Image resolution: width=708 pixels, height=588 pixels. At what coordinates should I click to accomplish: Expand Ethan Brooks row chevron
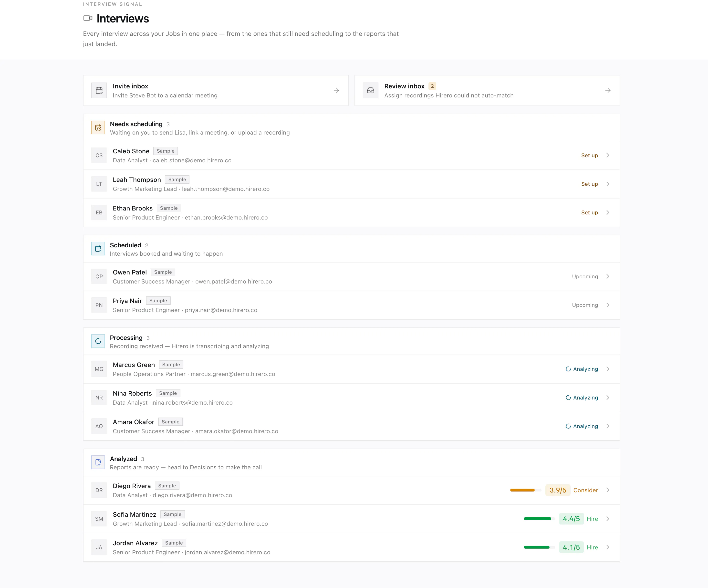pos(608,212)
